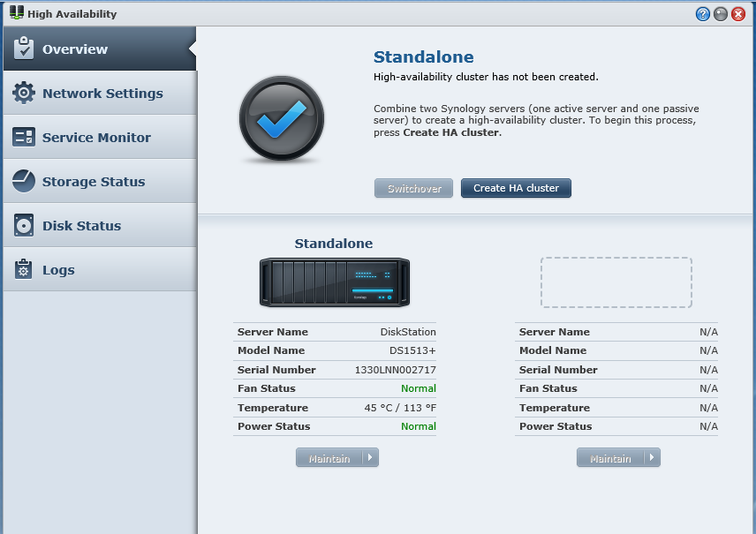Open Network Settings in sidebar
This screenshot has width=756, height=534.
(x=99, y=93)
